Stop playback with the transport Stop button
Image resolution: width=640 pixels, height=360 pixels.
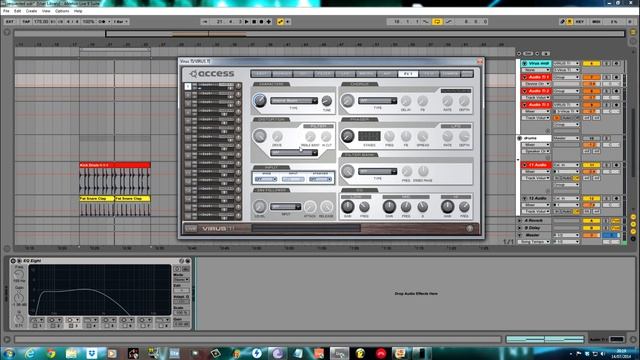click(254, 22)
